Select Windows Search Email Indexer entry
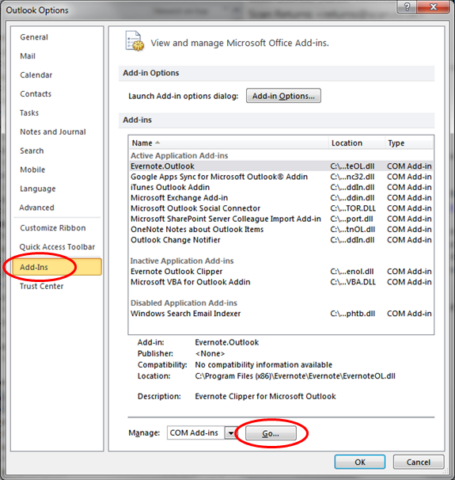This screenshot has width=455, height=480. [x=281, y=314]
